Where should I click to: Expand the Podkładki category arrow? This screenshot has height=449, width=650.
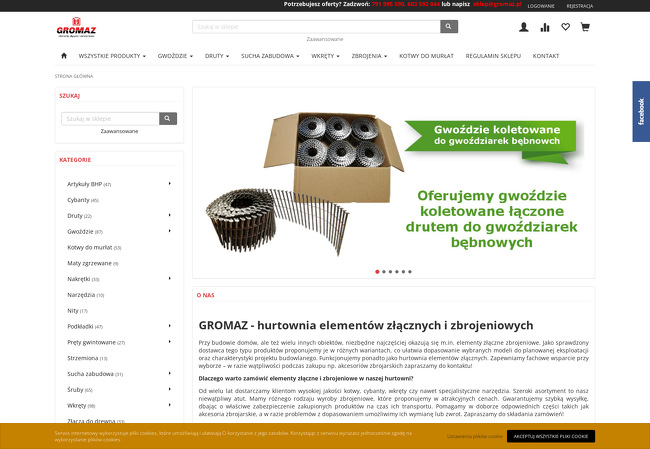170,326
